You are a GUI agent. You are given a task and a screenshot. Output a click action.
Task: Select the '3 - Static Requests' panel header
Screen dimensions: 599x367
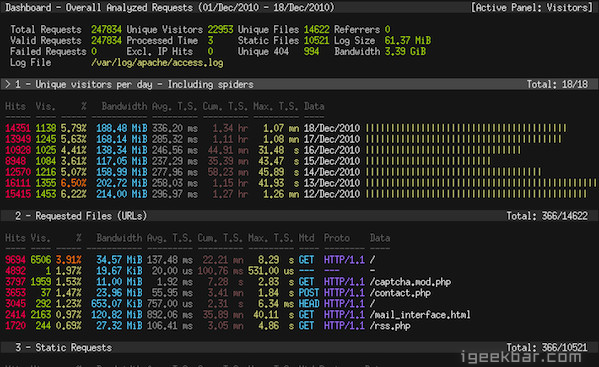point(300,347)
